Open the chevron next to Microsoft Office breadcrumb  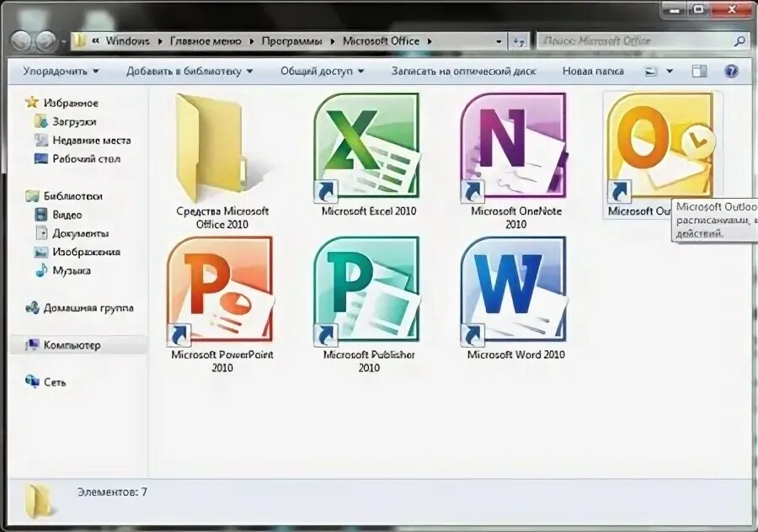click(x=428, y=40)
